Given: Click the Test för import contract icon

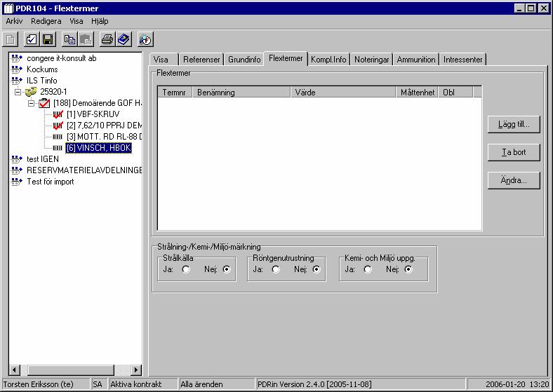Looking at the screenshot, I should (x=17, y=182).
